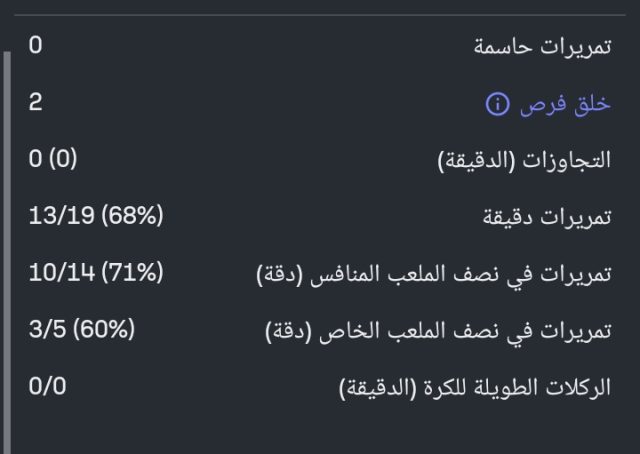Click the info icon beside خلق فرص
The image size is (640, 454).
[497, 104]
